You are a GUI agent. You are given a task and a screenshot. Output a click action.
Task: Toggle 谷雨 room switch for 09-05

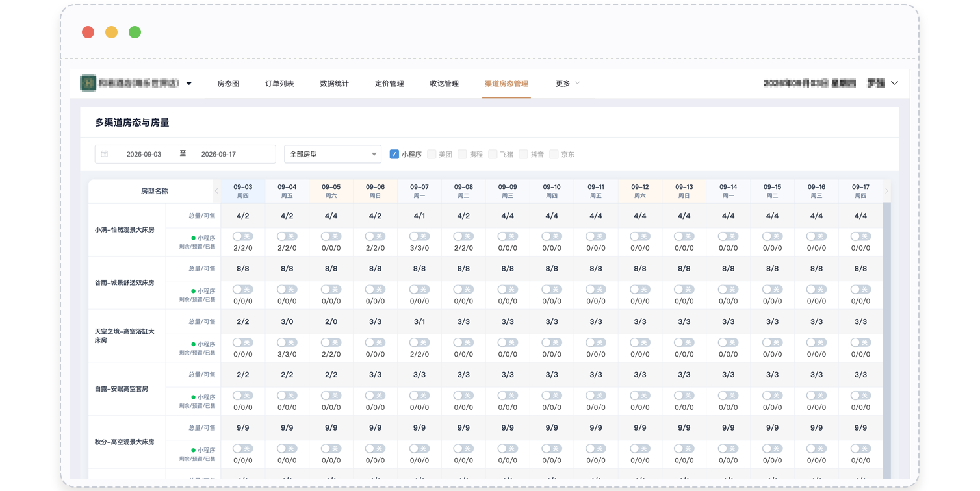[x=331, y=290]
